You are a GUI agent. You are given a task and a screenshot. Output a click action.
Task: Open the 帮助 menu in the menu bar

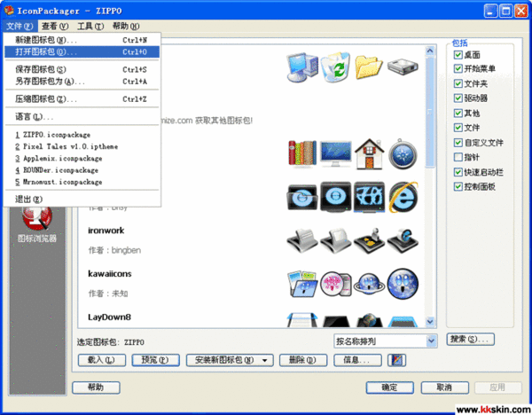[x=126, y=26]
